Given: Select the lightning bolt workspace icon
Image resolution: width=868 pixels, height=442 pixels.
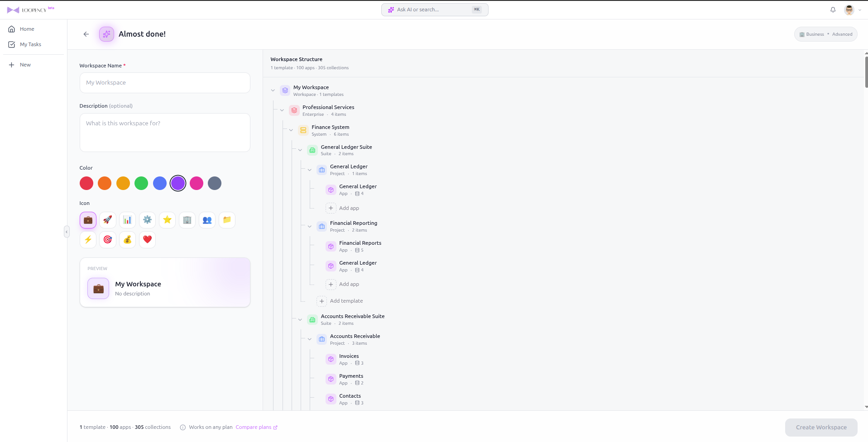Looking at the screenshot, I should pos(88,240).
